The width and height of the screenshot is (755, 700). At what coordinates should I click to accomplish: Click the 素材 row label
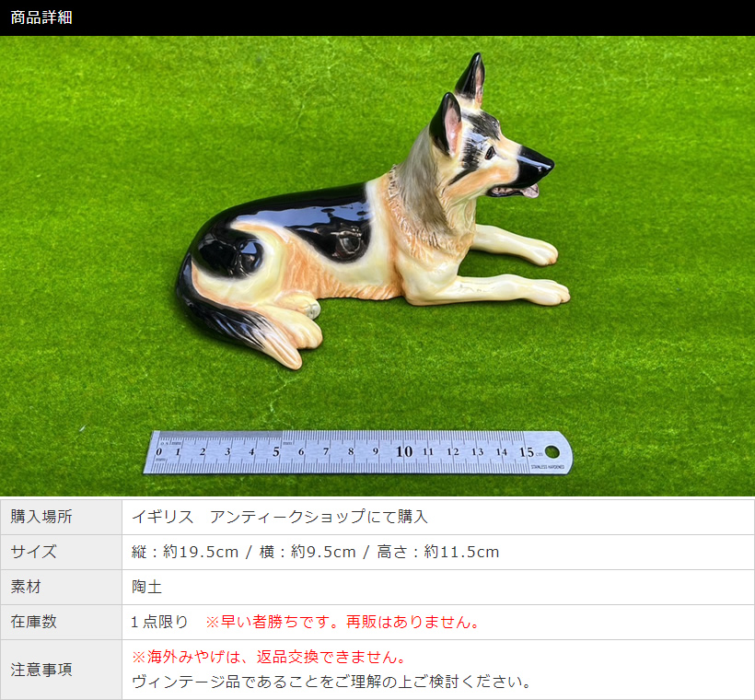26,587
